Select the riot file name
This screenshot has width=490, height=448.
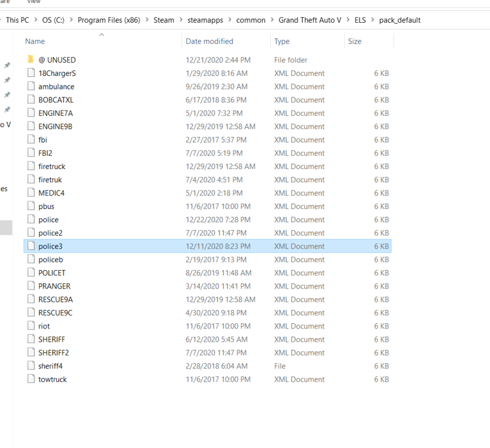click(44, 326)
